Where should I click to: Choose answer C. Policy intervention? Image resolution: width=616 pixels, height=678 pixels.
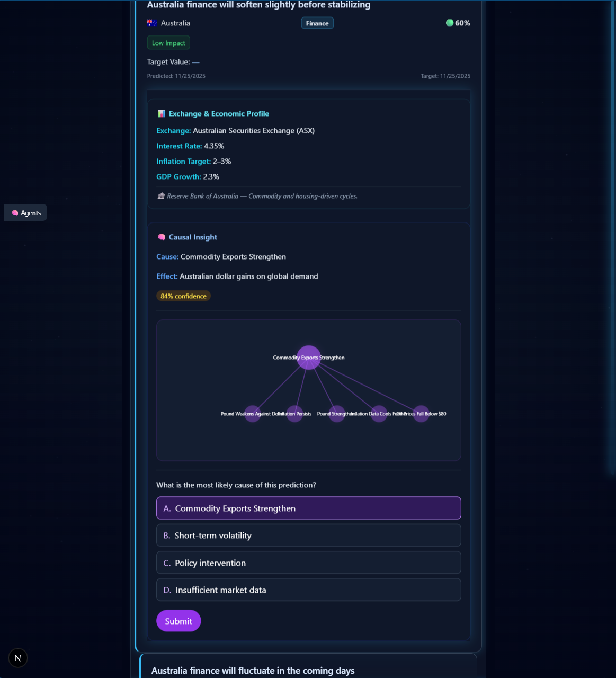[x=308, y=563]
